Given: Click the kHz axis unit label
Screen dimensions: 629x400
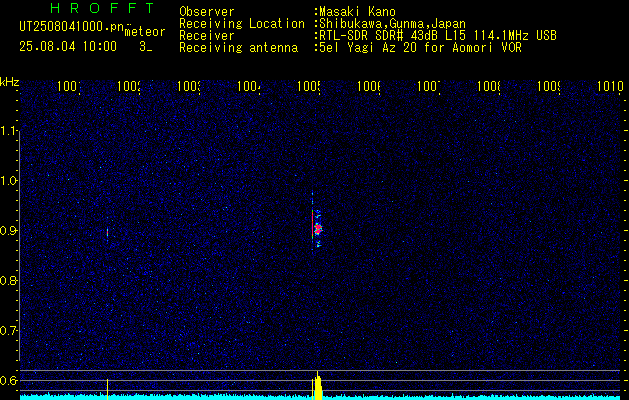Looking at the screenshot, I should [10, 82].
